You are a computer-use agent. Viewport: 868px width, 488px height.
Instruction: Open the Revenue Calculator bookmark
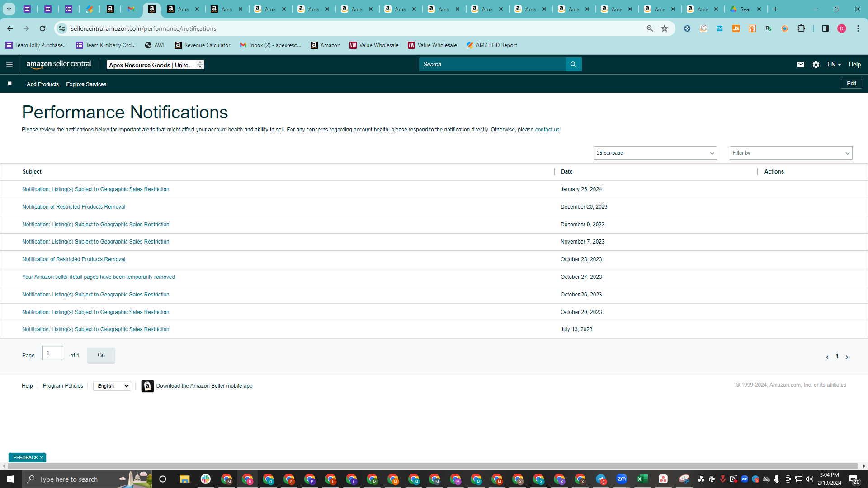203,45
